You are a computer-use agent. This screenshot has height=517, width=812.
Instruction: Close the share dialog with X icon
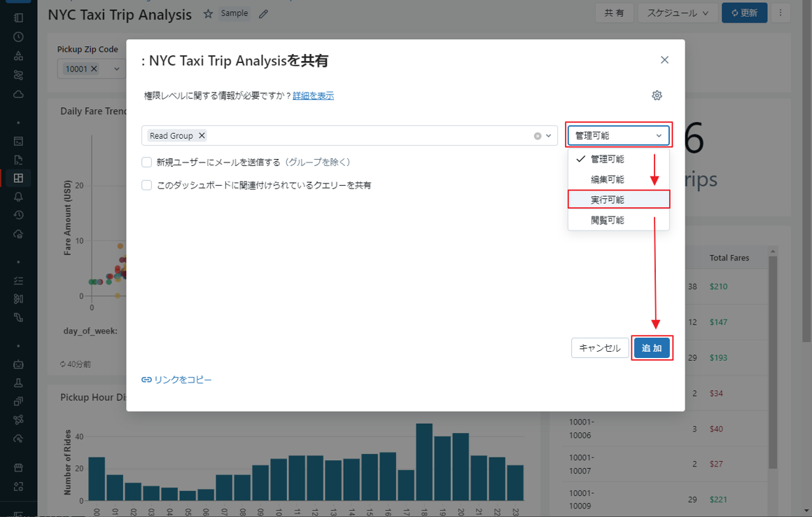[x=664, y=60]
